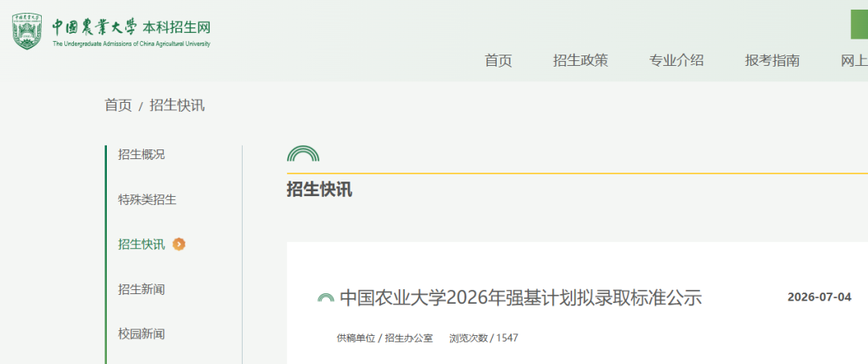
Task: Select 特殊类招生 in the sidebar
Action: point(147,199)
